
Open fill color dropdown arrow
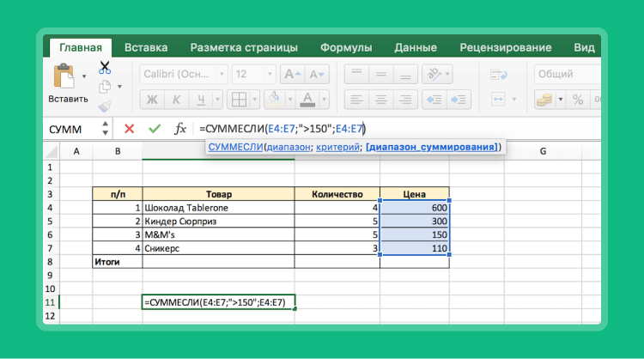[x=290, y=100]
